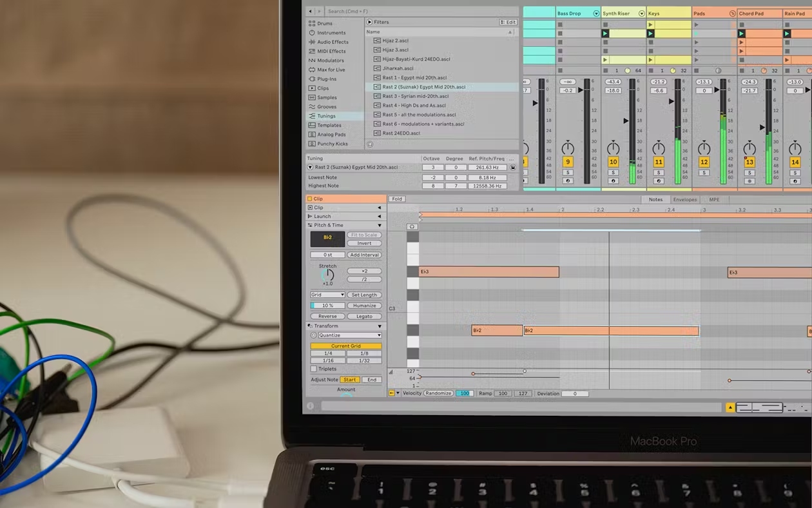Click the Legato button
Viewport: 812px width, 508px height.
pyautogui.click(x=364, y=316)
